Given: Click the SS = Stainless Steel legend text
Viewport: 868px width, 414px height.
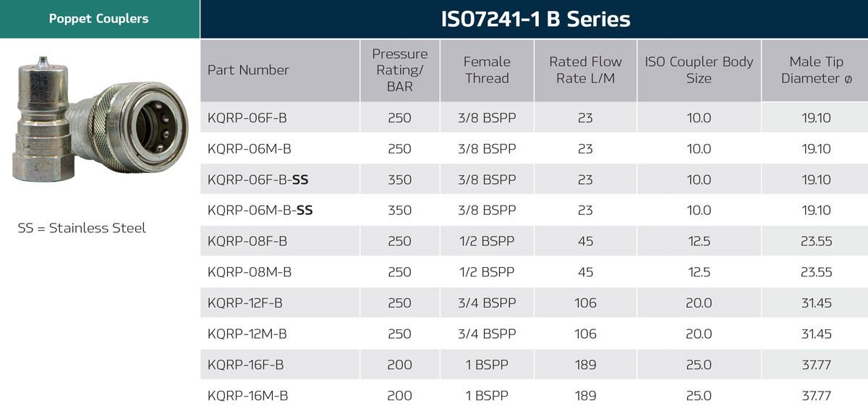Looking at the screenshot, I should (x=82, y=228).
